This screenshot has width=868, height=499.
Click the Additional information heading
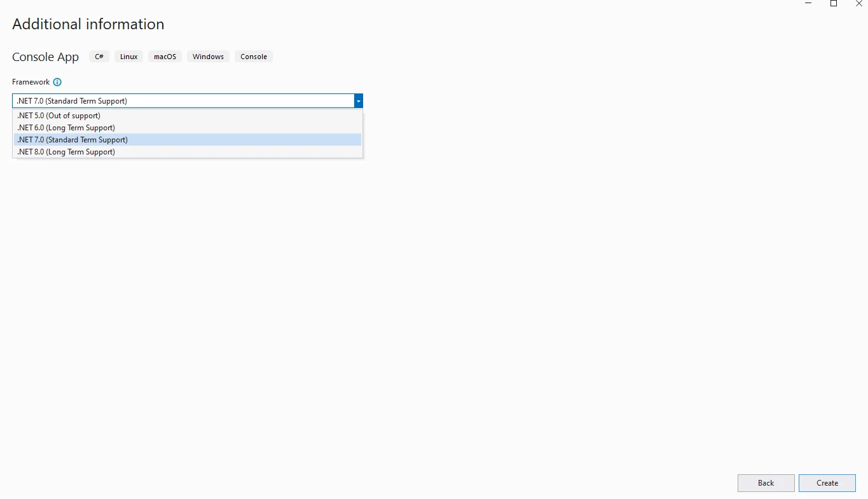pos(88,24)
